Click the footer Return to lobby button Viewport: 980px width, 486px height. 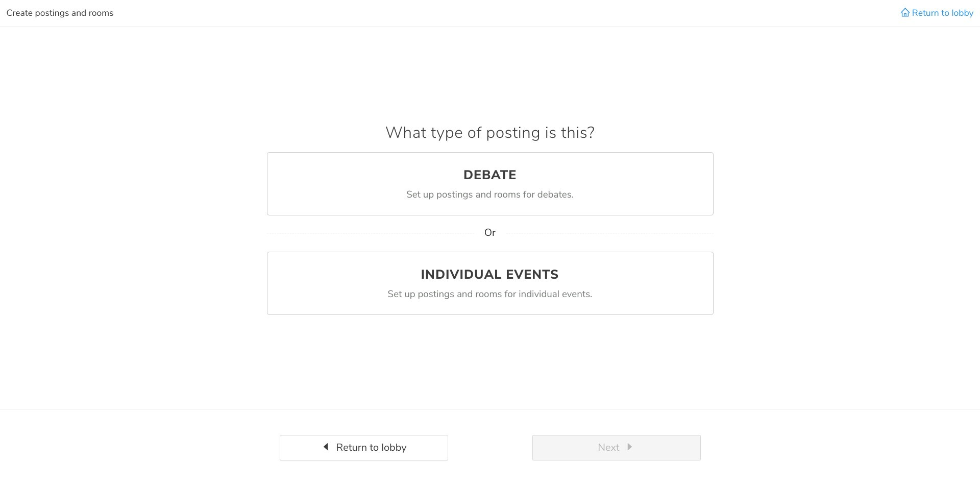point(364,448)
